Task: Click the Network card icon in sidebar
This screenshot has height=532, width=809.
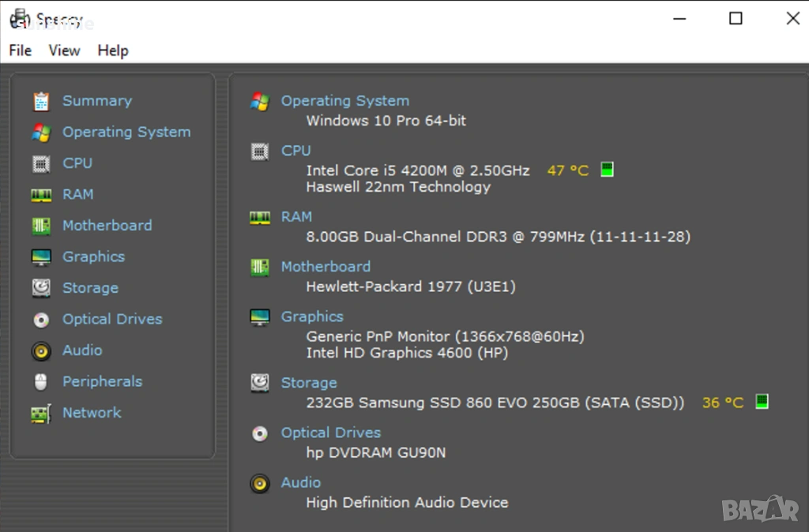Action: [x=41, y=413]
